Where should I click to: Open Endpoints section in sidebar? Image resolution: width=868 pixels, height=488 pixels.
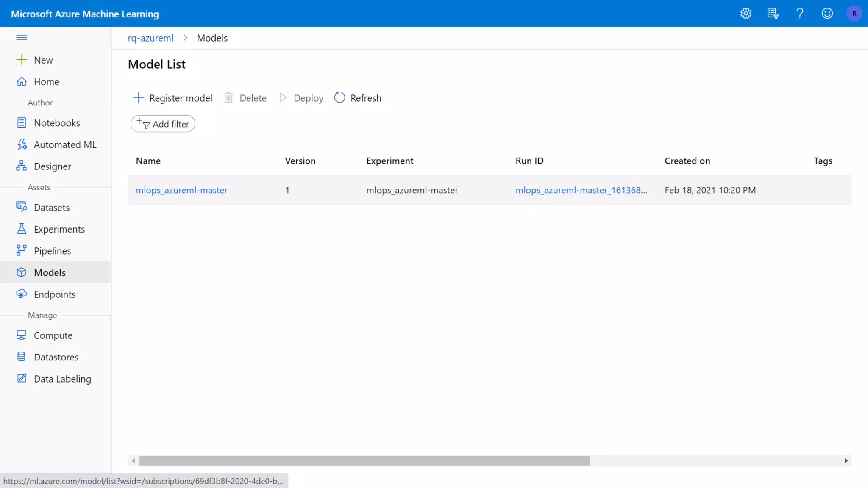click(x=54, y=294)
